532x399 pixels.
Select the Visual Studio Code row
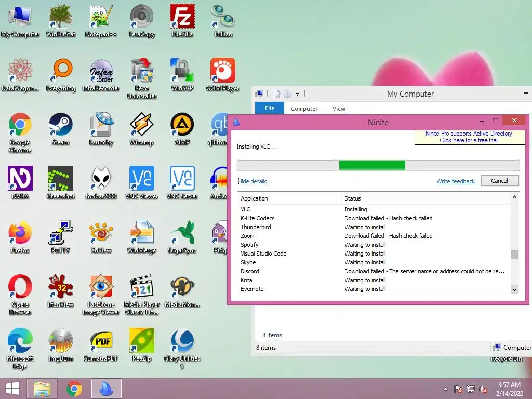pyautogui.click(x=374, y=254)
